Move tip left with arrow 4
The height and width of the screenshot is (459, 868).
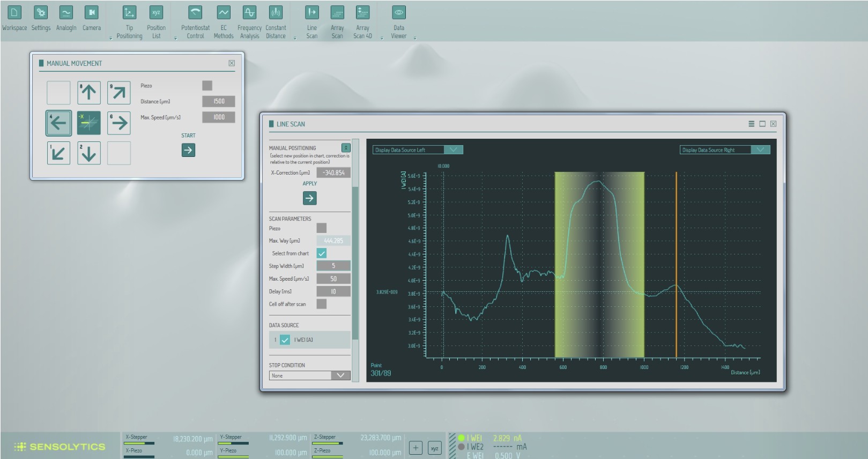coord(58,123)
